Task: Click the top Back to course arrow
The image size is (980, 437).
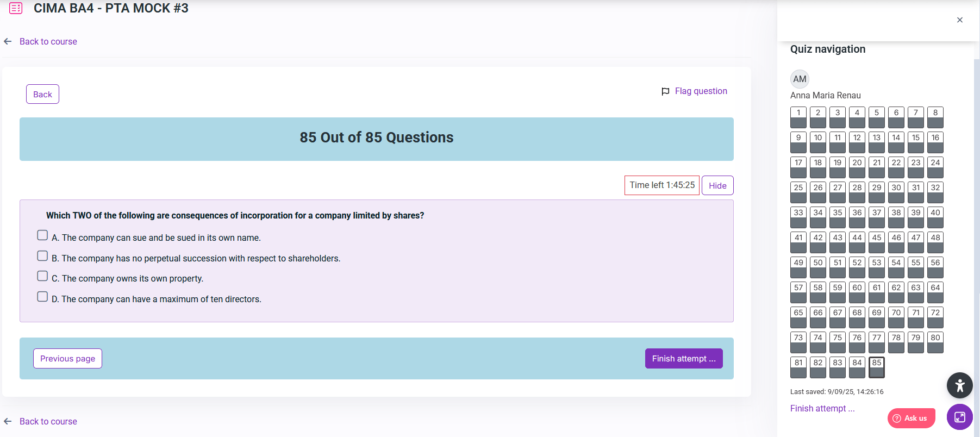Action: [8, 42]
